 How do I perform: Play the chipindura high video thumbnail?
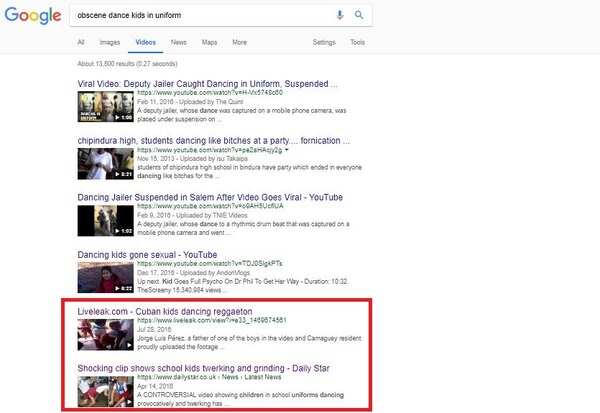tap(106, 163)
